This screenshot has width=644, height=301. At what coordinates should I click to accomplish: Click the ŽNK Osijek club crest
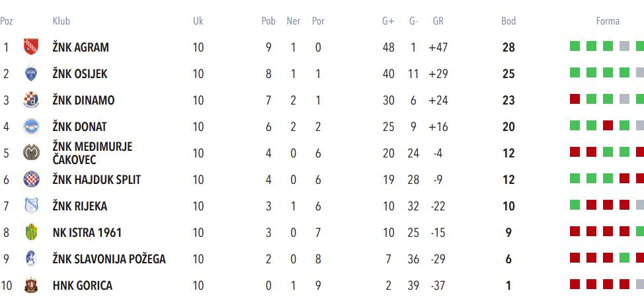(x=31, y=73)
